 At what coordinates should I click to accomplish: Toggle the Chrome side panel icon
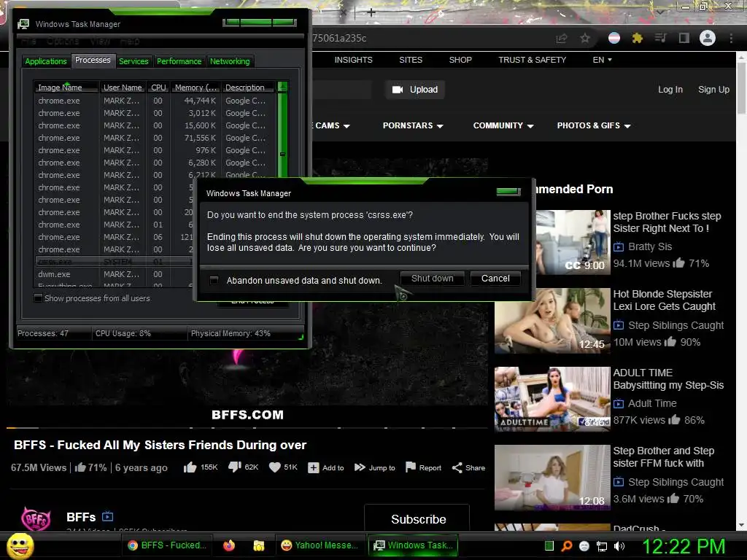coord(684,38)
